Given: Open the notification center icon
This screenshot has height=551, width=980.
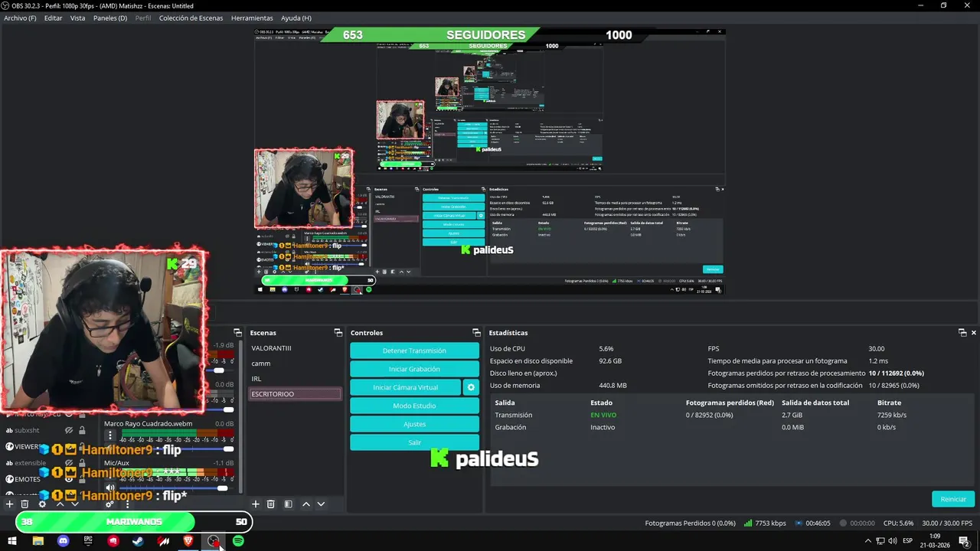Looking at the screenshot, I should click(x=964, y=541).
